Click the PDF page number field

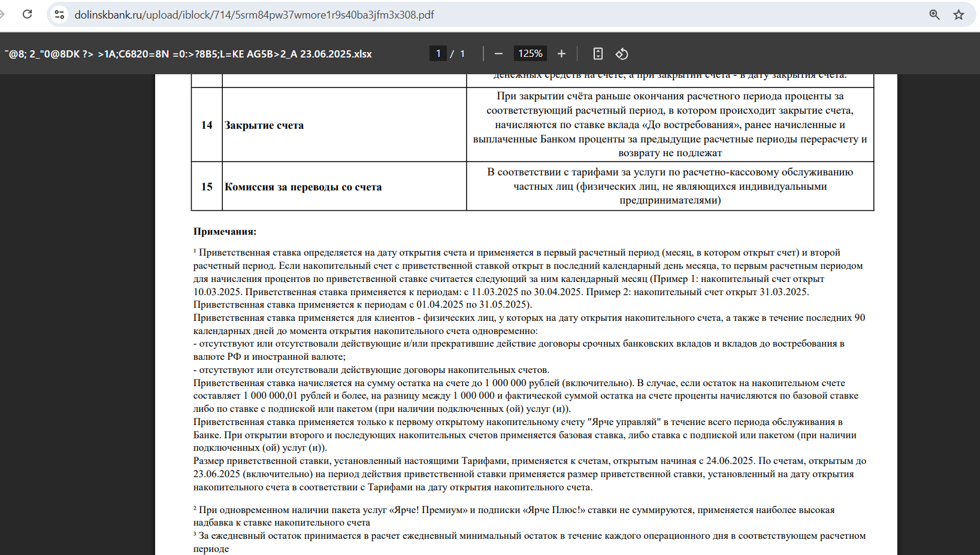[438, 53]
